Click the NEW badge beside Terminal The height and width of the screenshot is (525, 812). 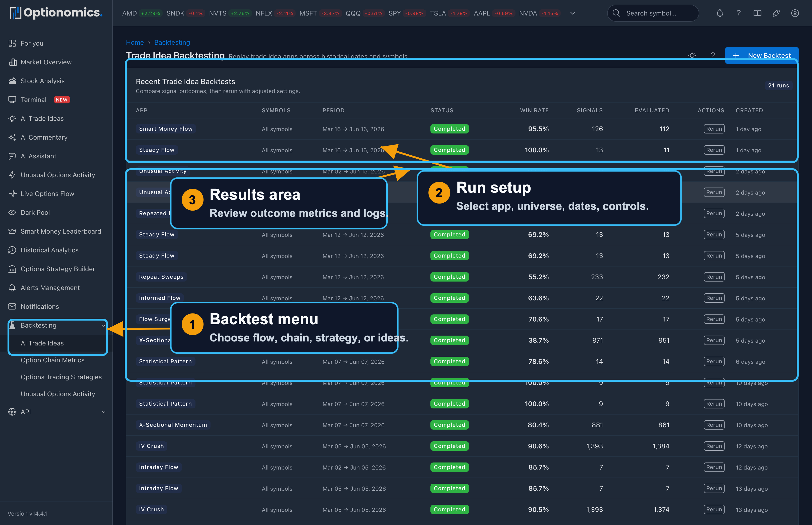coord(62,100)
